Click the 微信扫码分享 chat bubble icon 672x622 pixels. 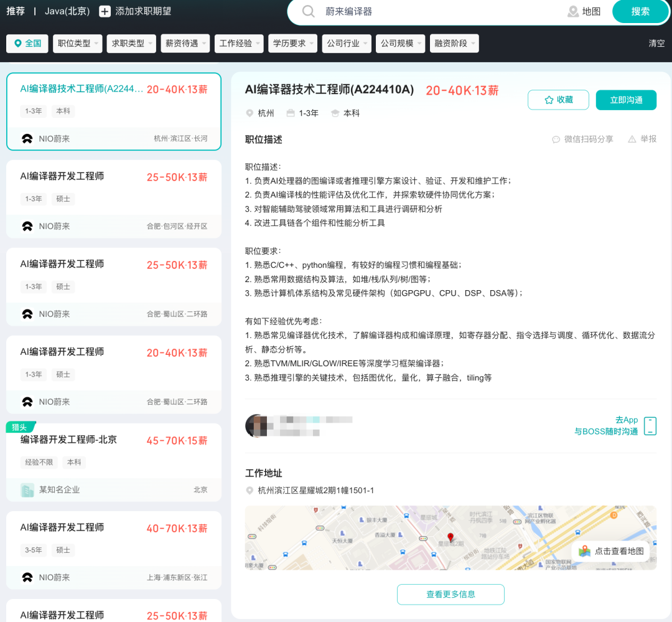point(556,139)
